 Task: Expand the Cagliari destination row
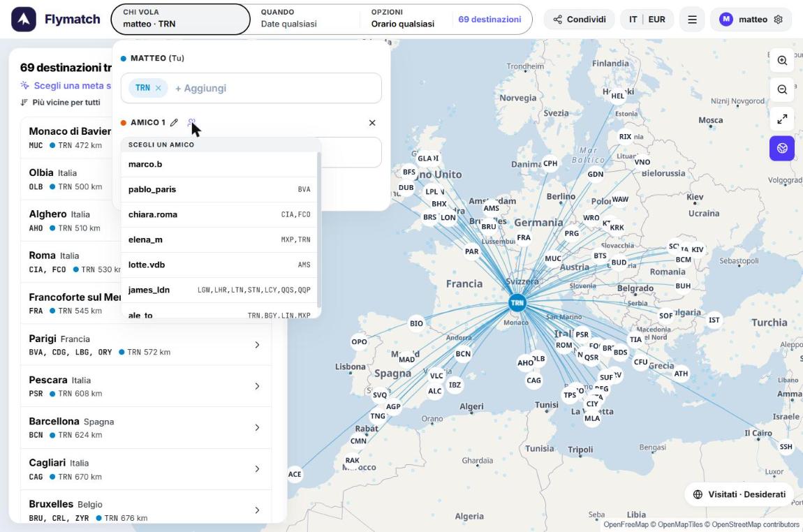pyautogui.click(x=146, y=469)
